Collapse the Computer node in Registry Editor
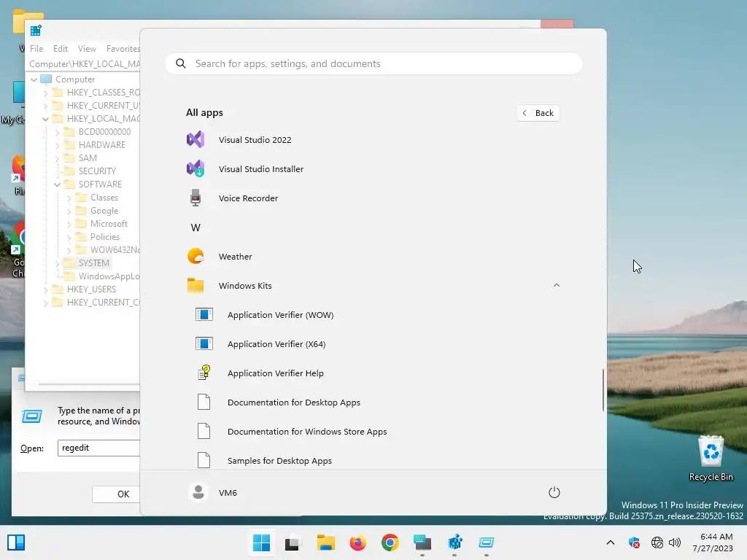747x560 pixels. tap(34, 79)
